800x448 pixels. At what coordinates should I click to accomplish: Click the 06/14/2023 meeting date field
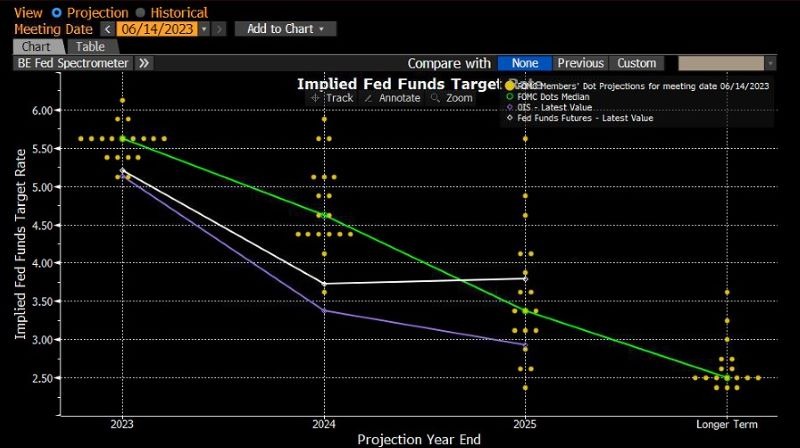[157, 29]
